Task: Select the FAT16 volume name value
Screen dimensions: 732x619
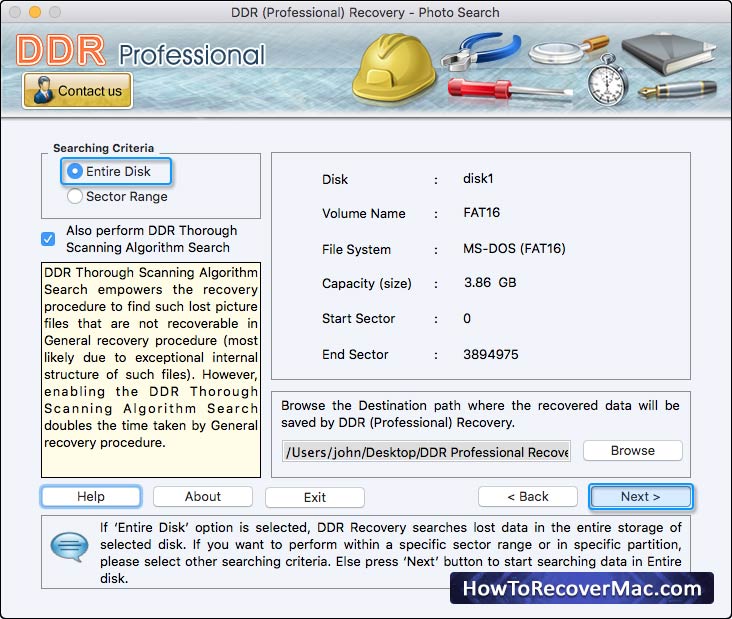Action: 481,213
